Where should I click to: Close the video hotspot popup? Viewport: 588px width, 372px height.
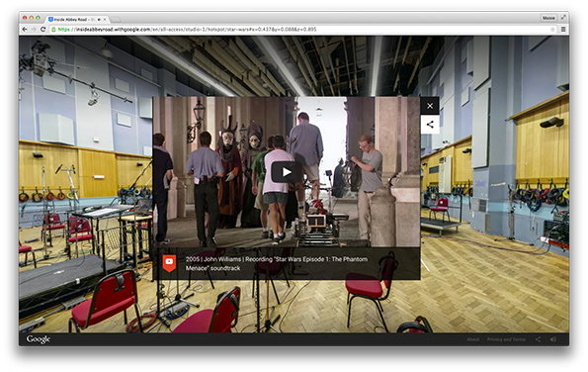(430, 106)
